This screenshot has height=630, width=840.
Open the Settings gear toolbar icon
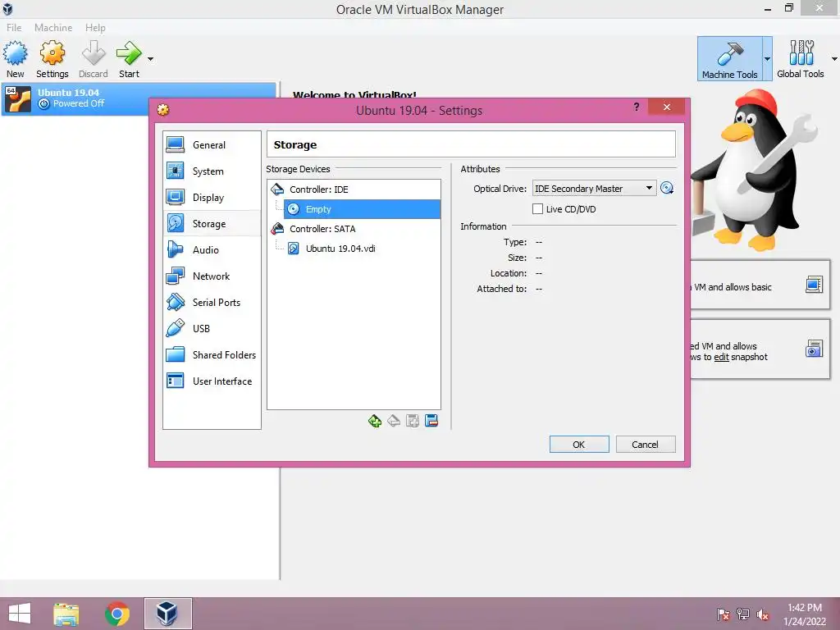coord(52,59)
